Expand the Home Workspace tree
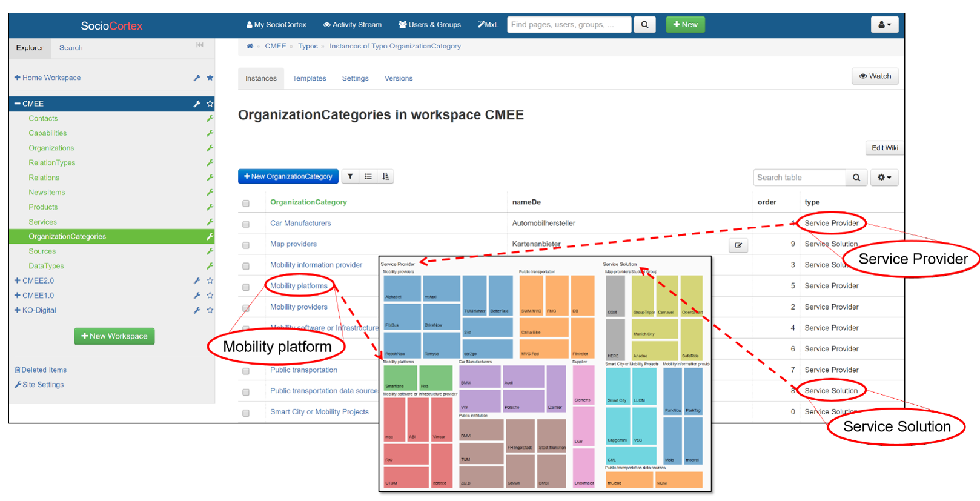The width and height of the screenshot is (980, 501). [x=18, y=78]
